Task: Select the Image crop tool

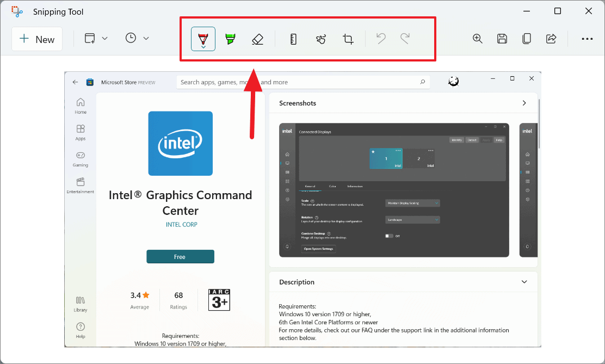Action: click(348, 39)
